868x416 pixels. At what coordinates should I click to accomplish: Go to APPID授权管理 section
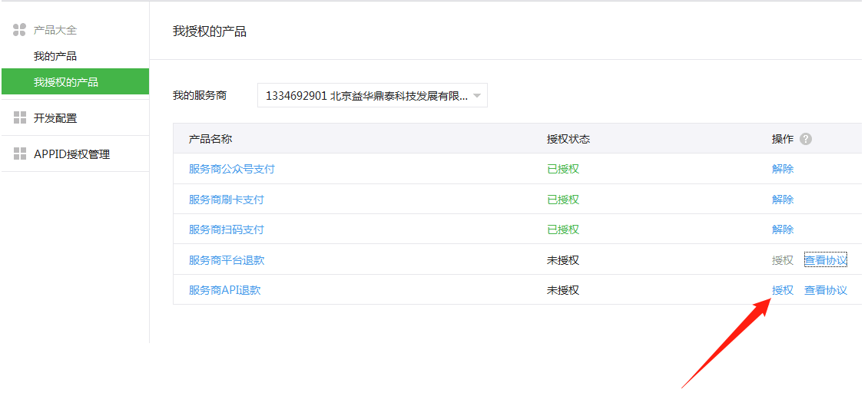click(x=71, y=154)
